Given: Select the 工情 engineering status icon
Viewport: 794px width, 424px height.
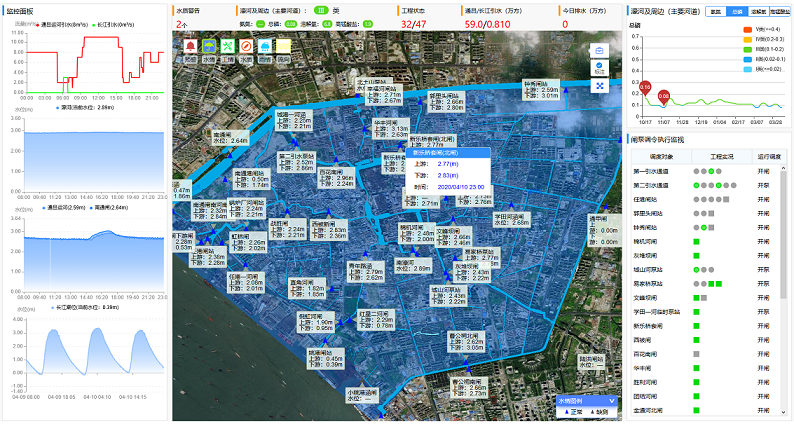Looking at the screenshot, I should pos(228,47).
